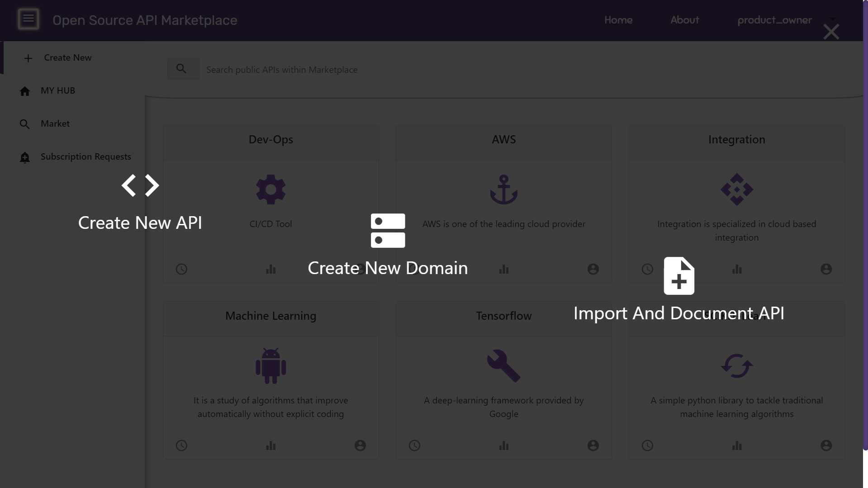The width and height of the screenshot is (868, 488).
Task: Go to the About page
Action: [x=684, y=20]
